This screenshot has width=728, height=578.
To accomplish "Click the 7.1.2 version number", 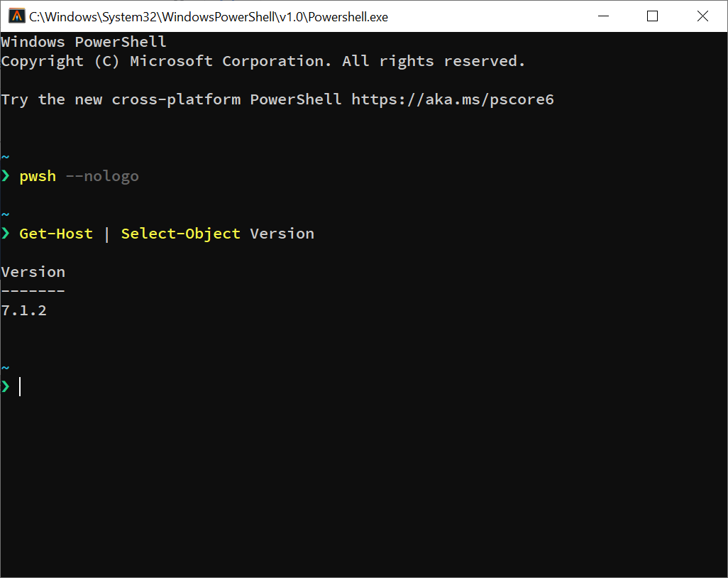I will [x=23, y=310].
